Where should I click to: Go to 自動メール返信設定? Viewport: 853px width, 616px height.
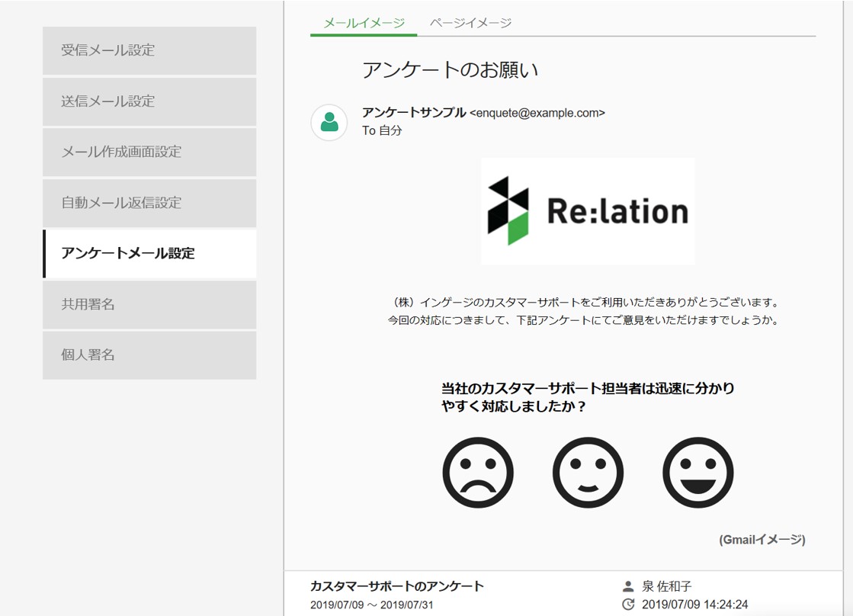click(x=149, y=203)
